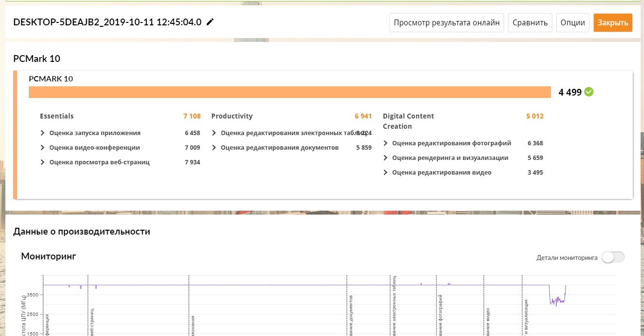Image resolution: width=644 pixels, height=336 pixels.
Task: Toggle the 'Детали мониторинга' switch
Action: [x=613, y=257]
